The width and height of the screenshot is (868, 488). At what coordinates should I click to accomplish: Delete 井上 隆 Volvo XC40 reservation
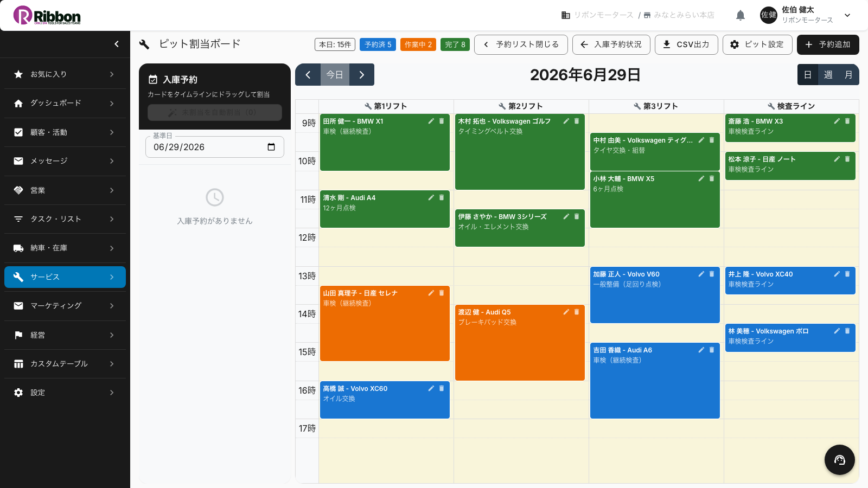coord(847,274)
